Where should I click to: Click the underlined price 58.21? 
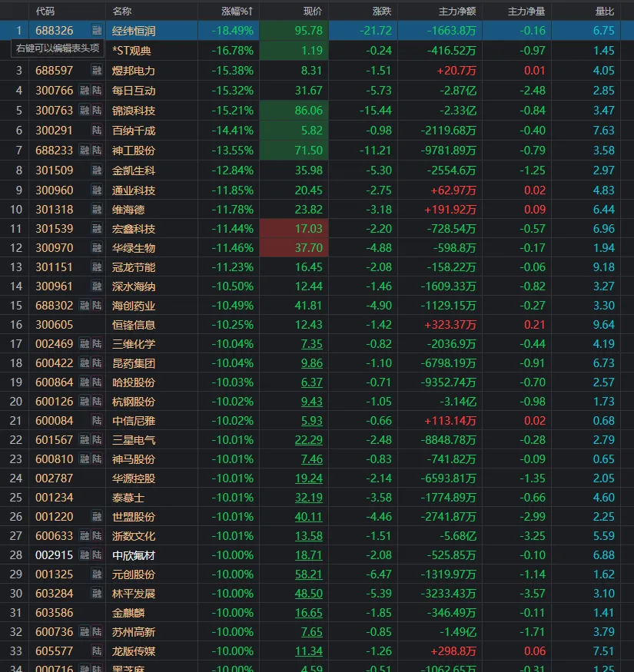(308, 574)
